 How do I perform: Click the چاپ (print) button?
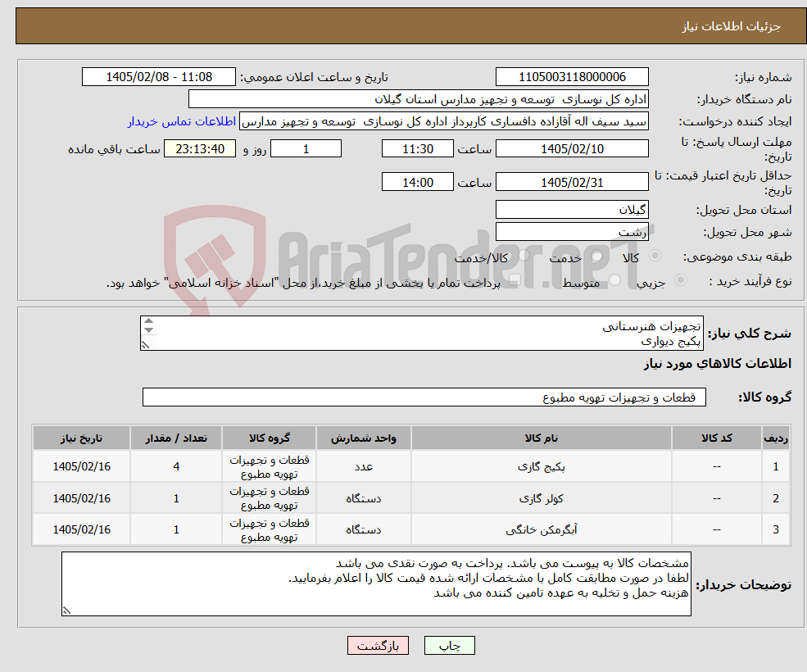[x=449, y=645]
